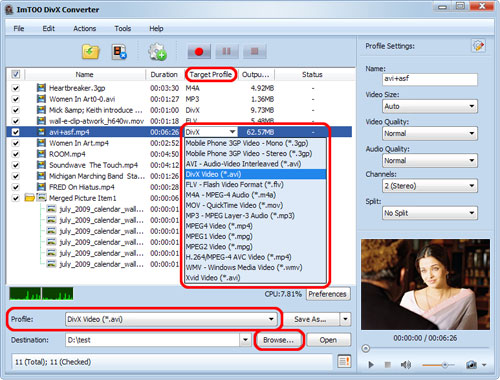The image size is (500, 380).
Task: Sort by the Duration column header
Action: (x=164, y=74)
